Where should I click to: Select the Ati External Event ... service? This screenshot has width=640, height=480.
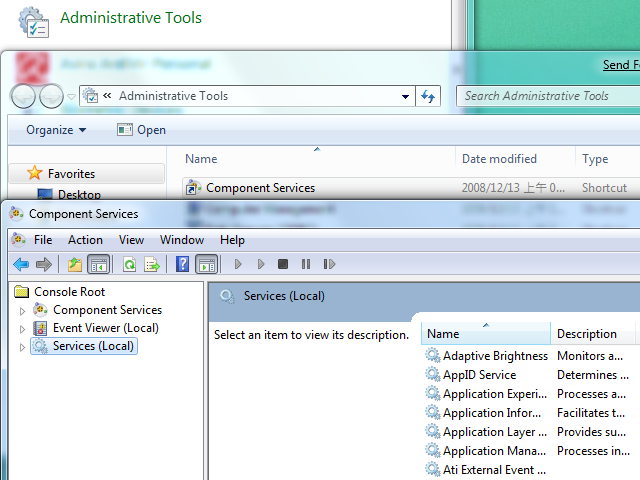pyautogui.click(x=494, y=470)
